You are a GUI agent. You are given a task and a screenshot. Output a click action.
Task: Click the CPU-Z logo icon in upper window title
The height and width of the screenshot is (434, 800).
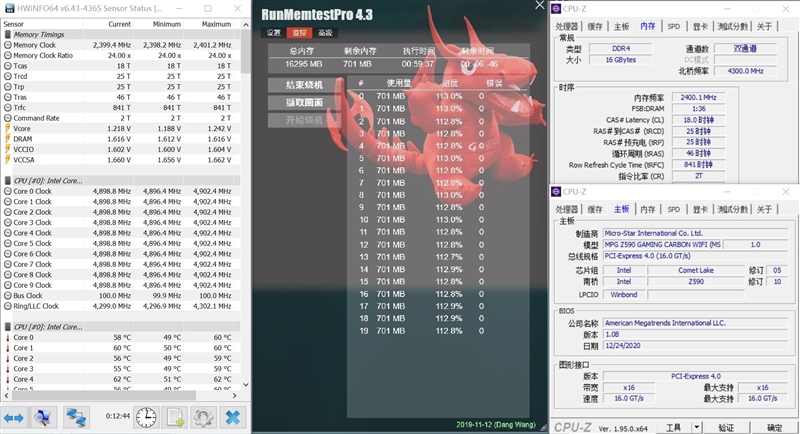556,9
